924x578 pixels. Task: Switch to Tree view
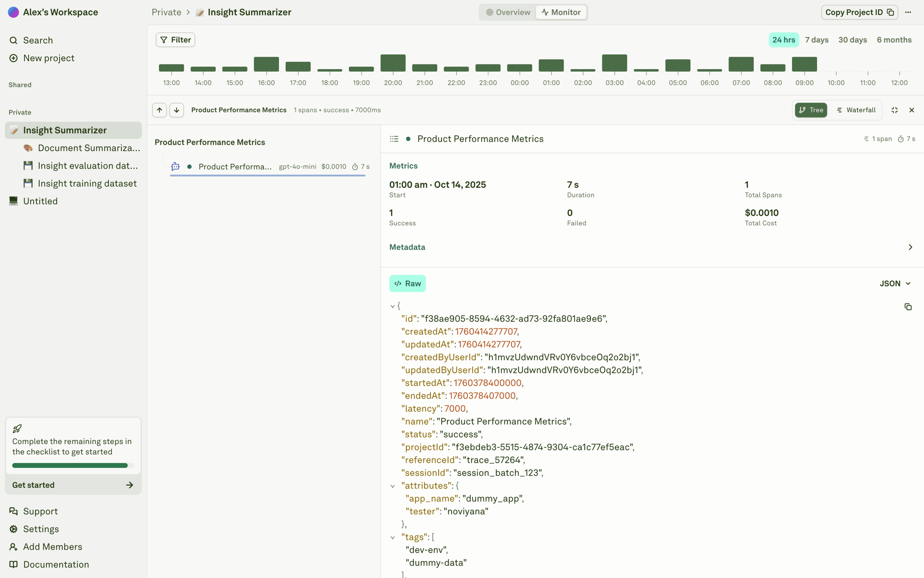811,110
